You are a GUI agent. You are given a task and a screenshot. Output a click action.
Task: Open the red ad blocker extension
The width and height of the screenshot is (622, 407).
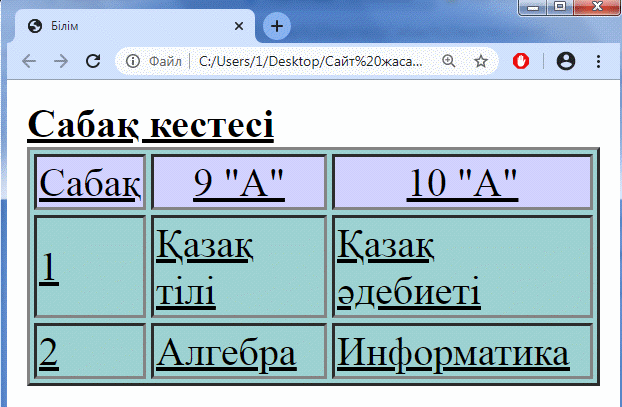point(521,61)
